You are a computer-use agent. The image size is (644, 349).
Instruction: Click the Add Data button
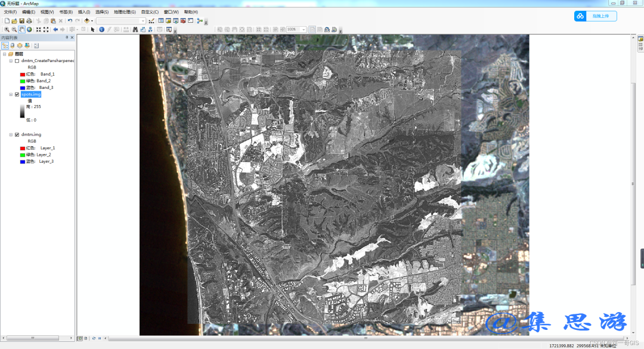[86, 20]
